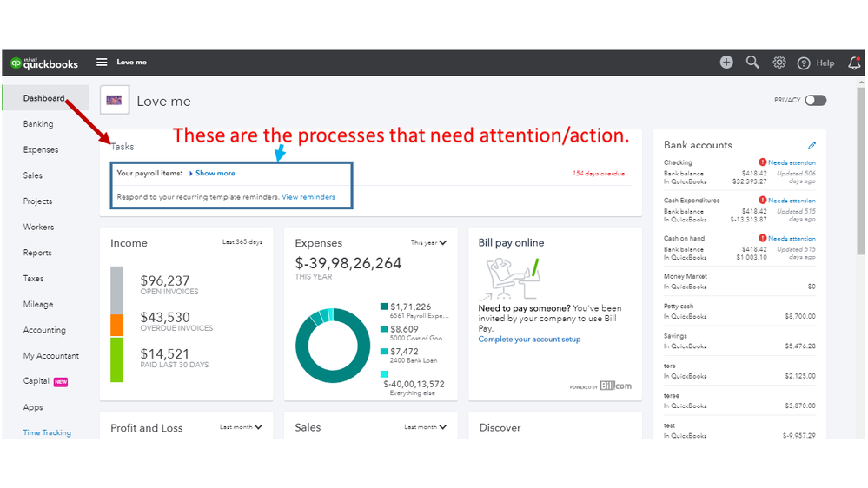Open Workers in the sidebar
Viewport: 868px width, 488px height.
pos(38,227)
